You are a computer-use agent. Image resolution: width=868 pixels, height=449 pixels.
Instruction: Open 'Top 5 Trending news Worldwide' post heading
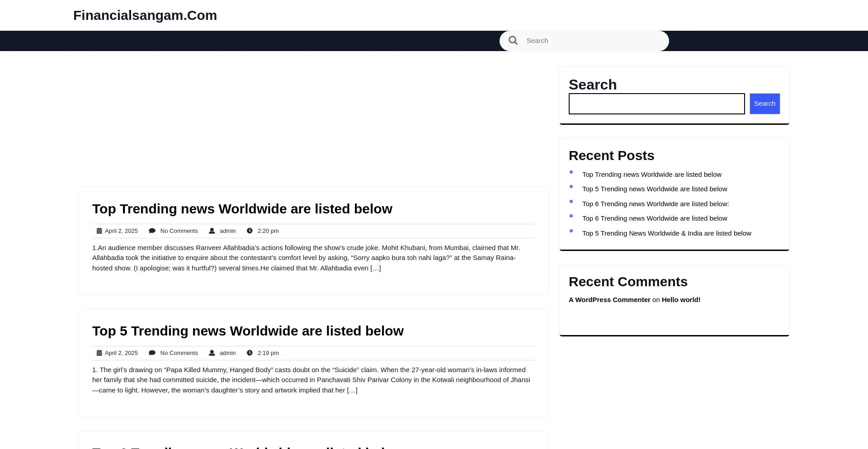pos(248,331)
